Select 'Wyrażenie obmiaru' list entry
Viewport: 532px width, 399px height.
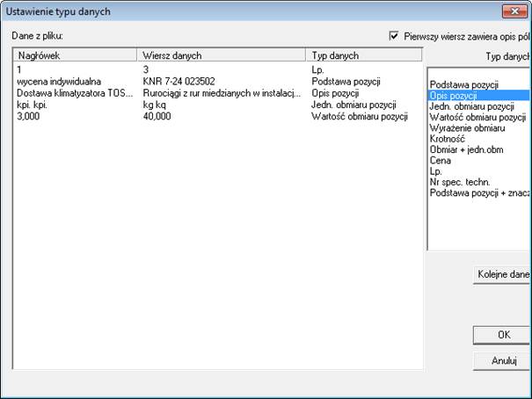tap(467, 128)
